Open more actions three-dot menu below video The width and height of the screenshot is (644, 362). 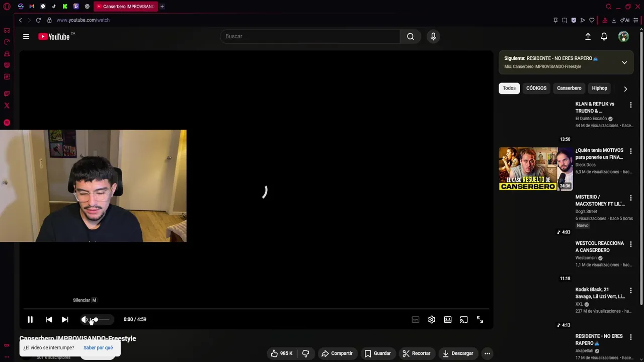tap(487, 353)
